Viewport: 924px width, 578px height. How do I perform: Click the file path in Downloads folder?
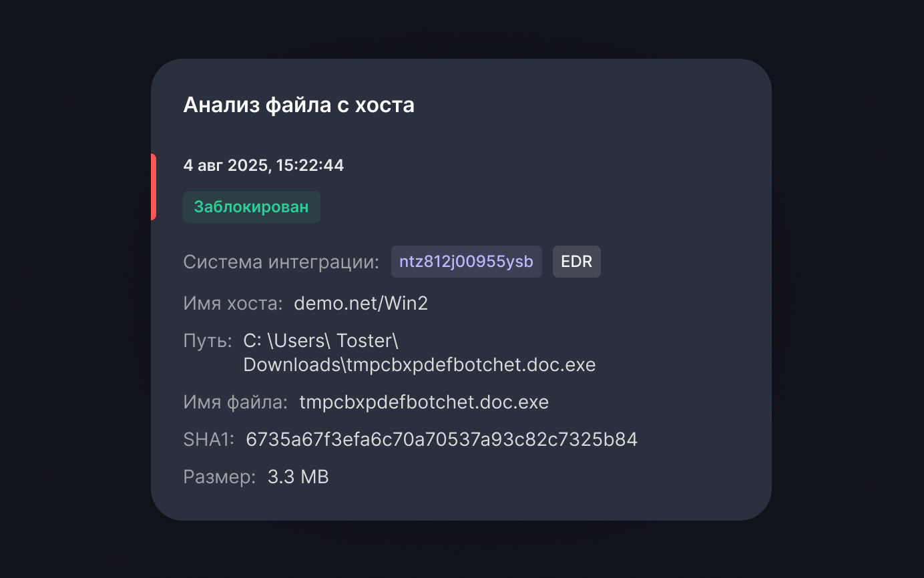(419, 364)
